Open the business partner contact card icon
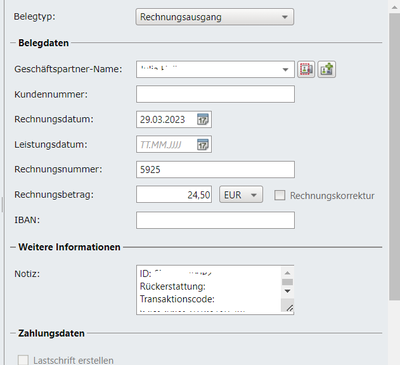Viewport: 400px width, 365px height. (x=306, y=69)
